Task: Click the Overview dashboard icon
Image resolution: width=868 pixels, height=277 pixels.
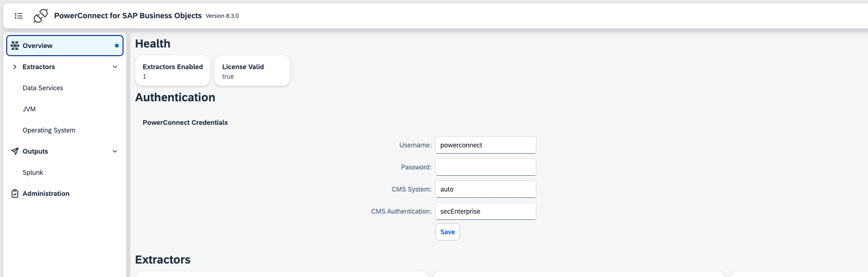Action: point(15,46)
